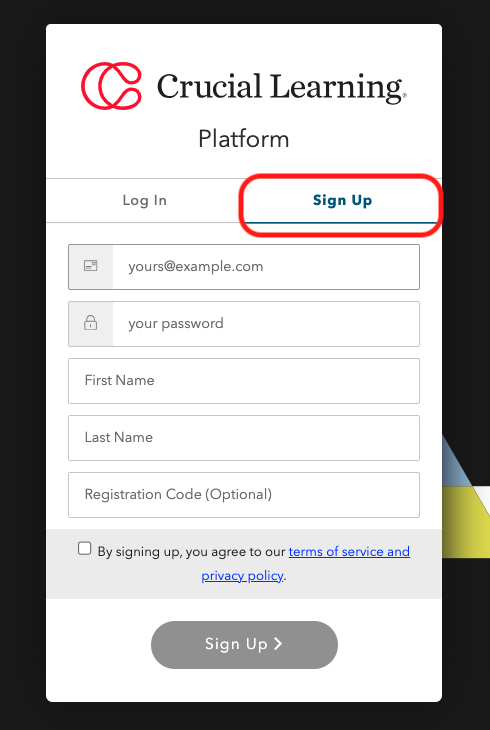
Task: Click the red Crucial Learning logo icon
Action: tap(111, 86)
